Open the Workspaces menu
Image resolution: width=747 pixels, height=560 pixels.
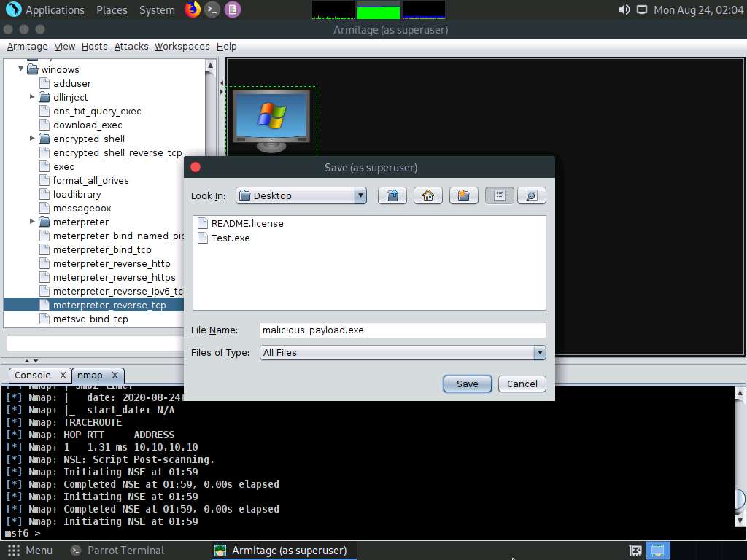(x=182, y=46)
